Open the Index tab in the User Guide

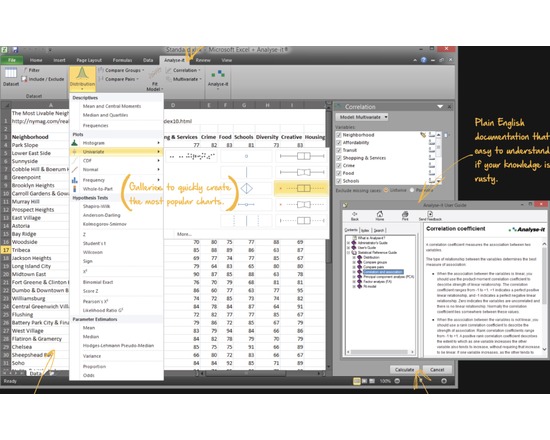click(x=365, y=230)
